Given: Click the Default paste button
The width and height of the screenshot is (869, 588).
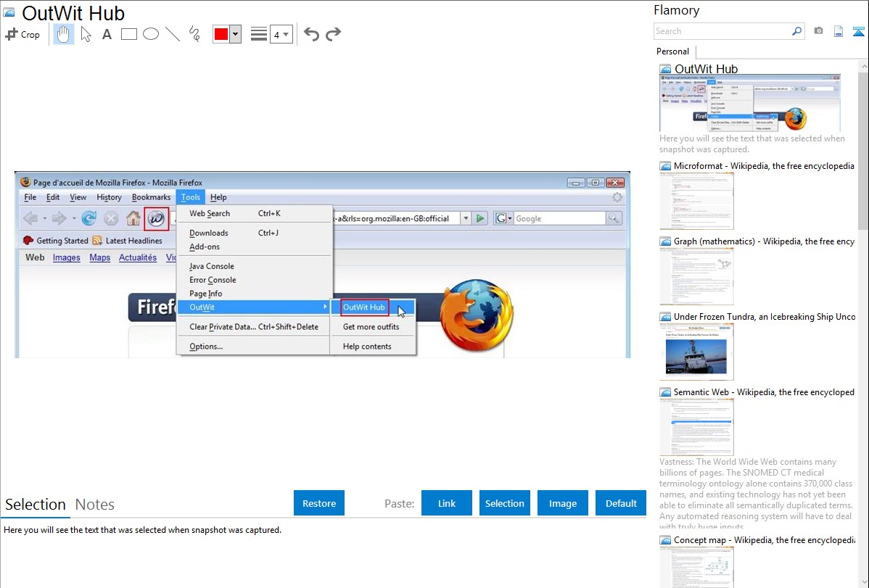Looking at the screenshot, I should 621,503.
